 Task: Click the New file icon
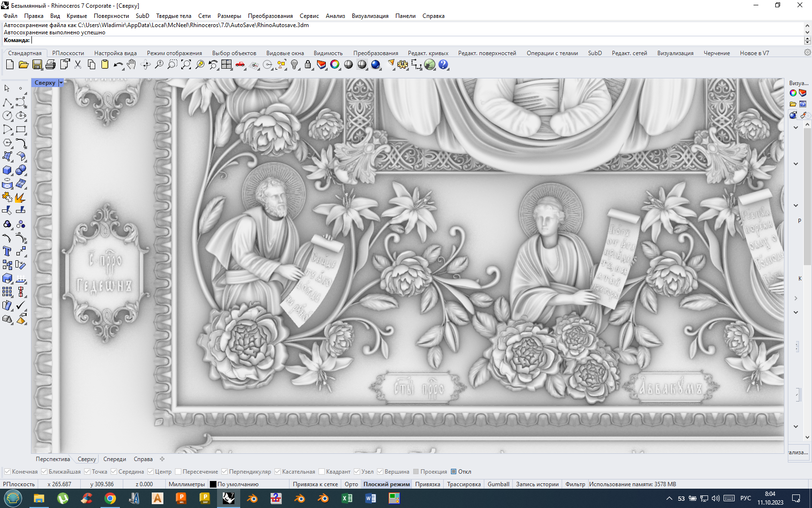[10, 64]
